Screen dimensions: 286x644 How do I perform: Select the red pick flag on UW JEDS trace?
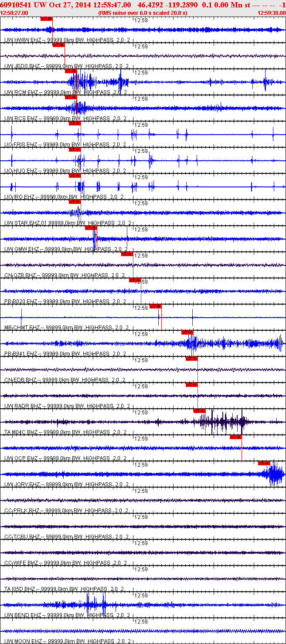point(58,45)
